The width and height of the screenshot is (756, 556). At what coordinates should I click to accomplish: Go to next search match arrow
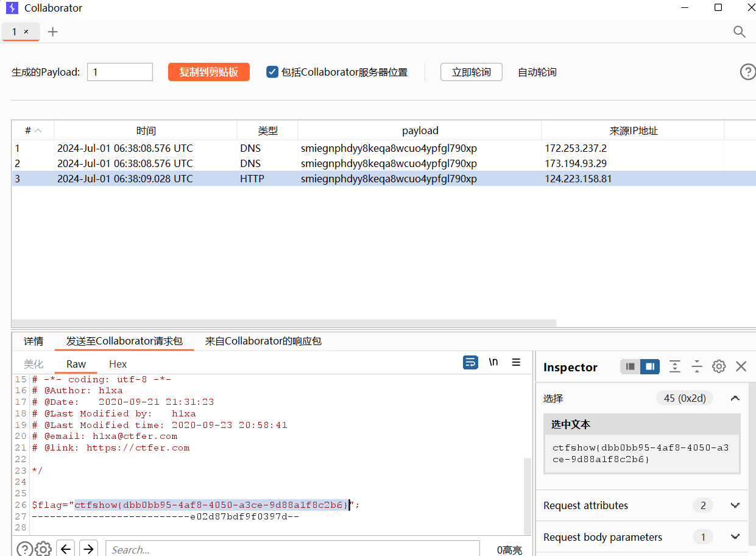click(88, 549)
